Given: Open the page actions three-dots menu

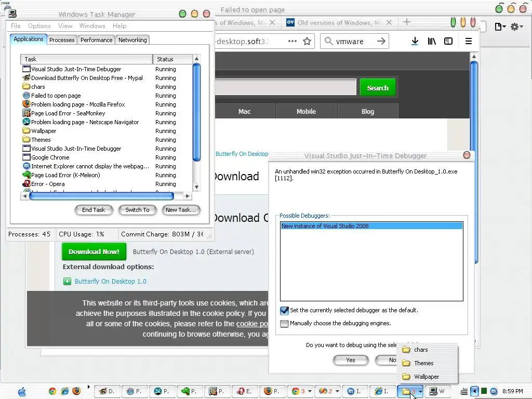Looking at the screenshot, I should (292, 41).
